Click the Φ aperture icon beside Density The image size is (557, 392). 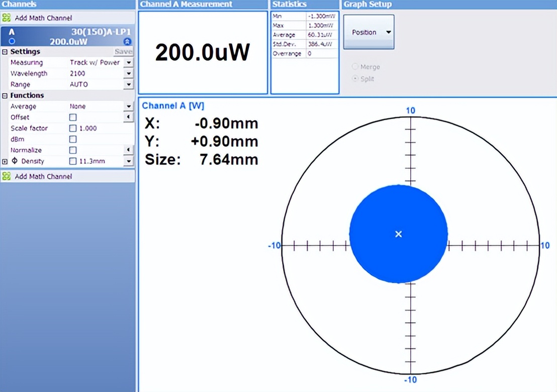click(16, 161)
